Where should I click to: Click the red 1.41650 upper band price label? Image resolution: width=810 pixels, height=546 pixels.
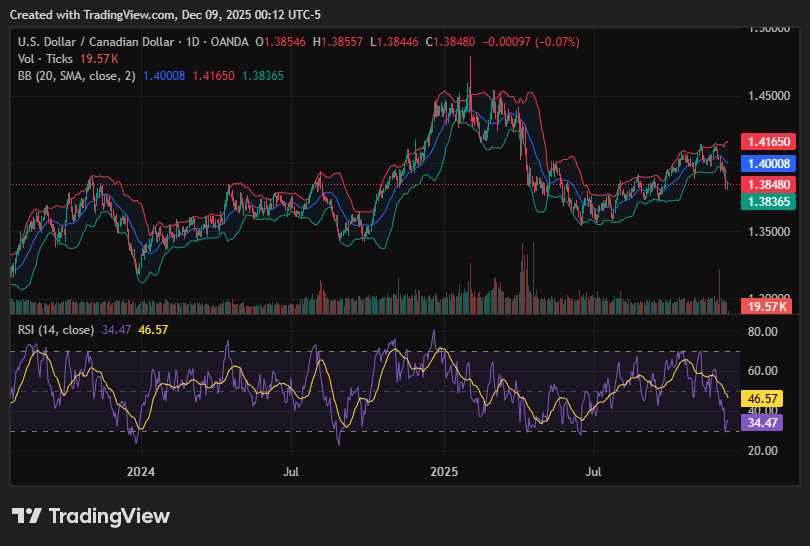tap(765, 143)
